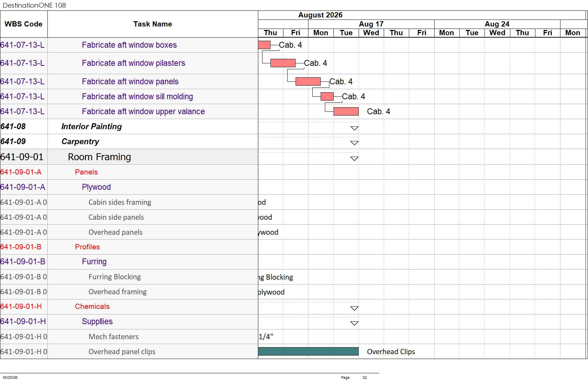Click WBS code 641-07-13-L in window boxes row
This screenshot has width=588, height=382.
coord(22,45)
